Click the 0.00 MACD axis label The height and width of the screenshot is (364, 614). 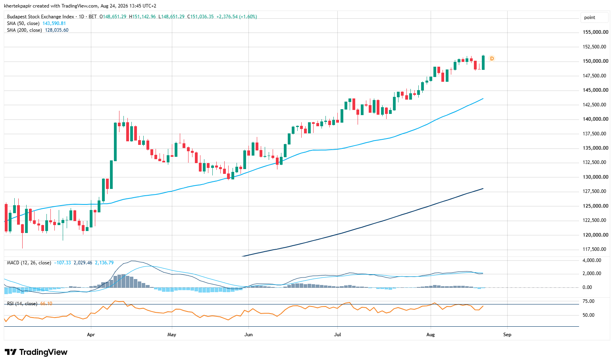[x=587, y=287]
